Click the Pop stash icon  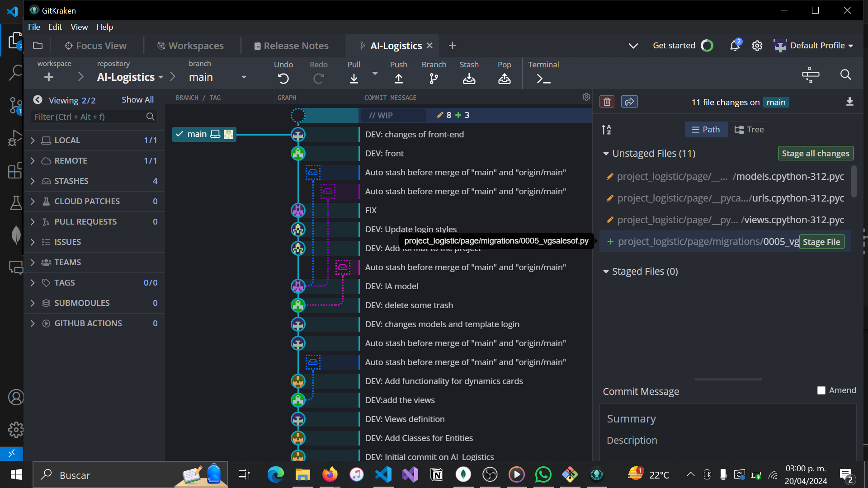click(x=504, y=79)
